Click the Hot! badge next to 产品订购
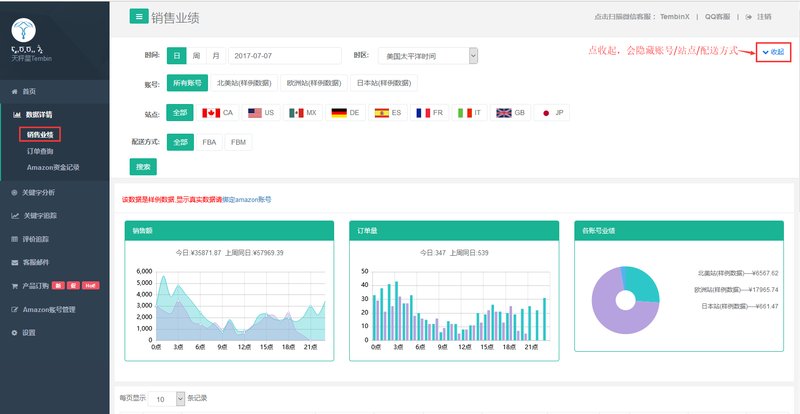Viewport: 800px width, 414px height. click(90, 286)
